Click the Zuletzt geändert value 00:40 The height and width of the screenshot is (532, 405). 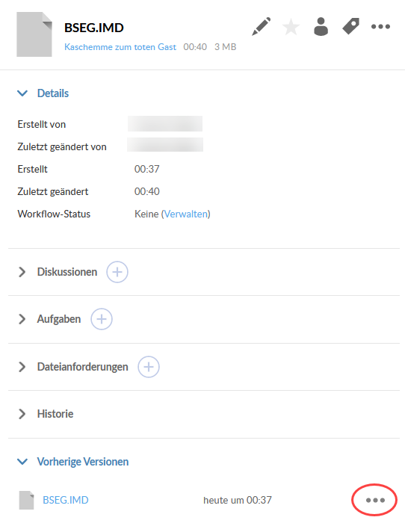(147, 191)
